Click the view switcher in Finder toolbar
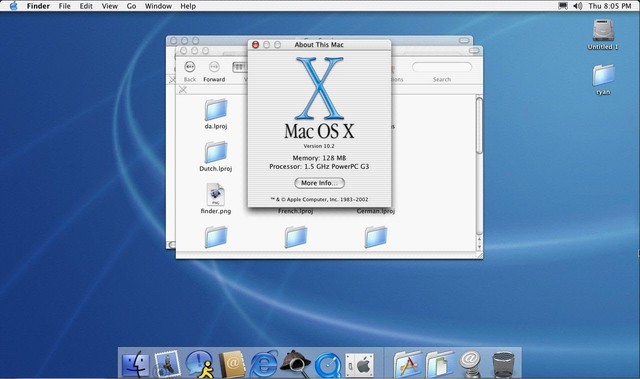 (x=240, y=67)
